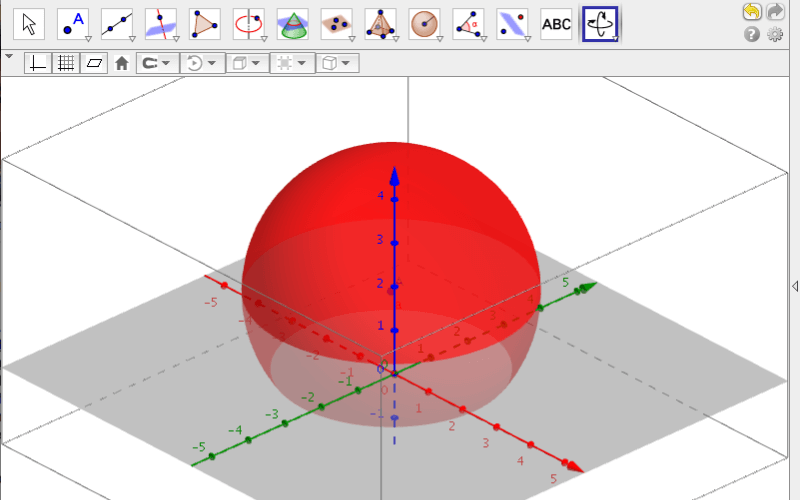800x500 pixels.
Task: Activate the Rotate 3D Graphics View tool
Action: tap(601, 23)
